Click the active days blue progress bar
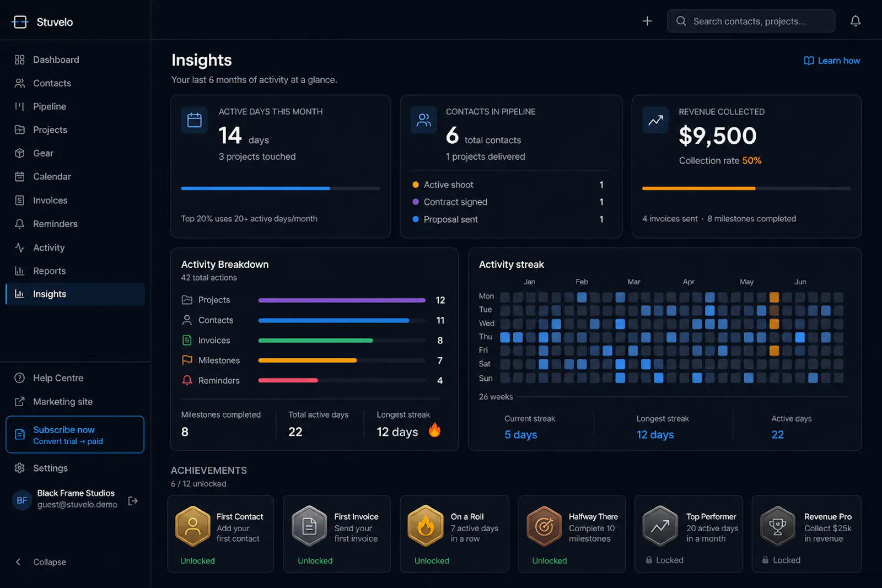Viewport: 882px width, 588px height. (x=280, y=188)
